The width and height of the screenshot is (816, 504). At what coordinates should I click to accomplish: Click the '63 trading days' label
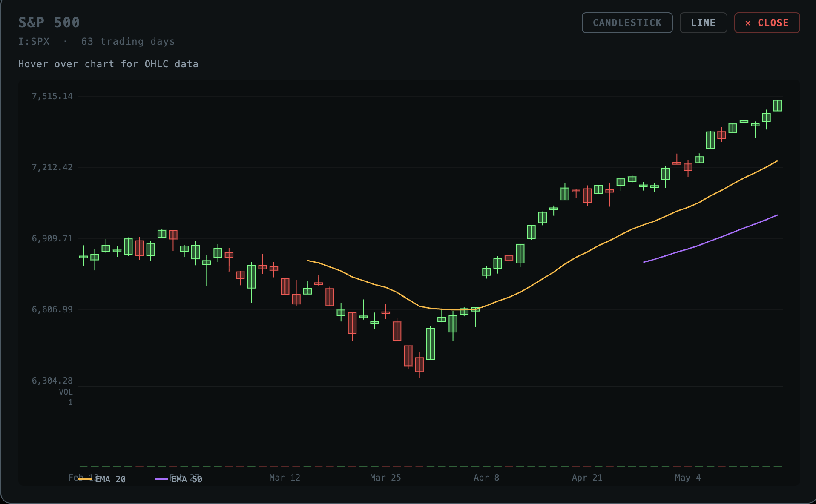[128, 42]
